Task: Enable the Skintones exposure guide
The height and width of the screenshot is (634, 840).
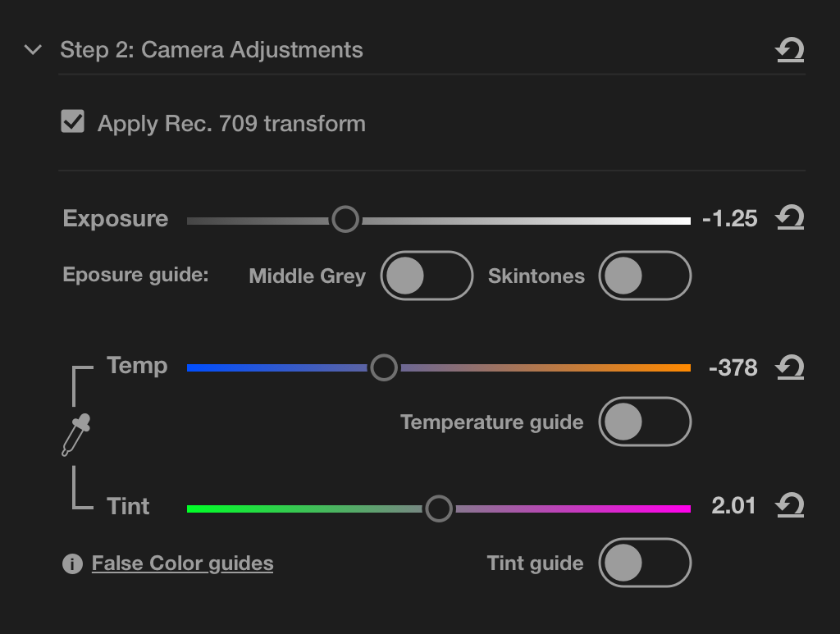Action: pyautogui.click(x=645, y=276)
